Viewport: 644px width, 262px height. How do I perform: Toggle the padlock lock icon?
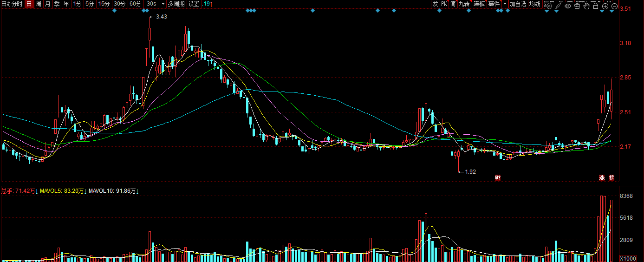coord(596,6)
